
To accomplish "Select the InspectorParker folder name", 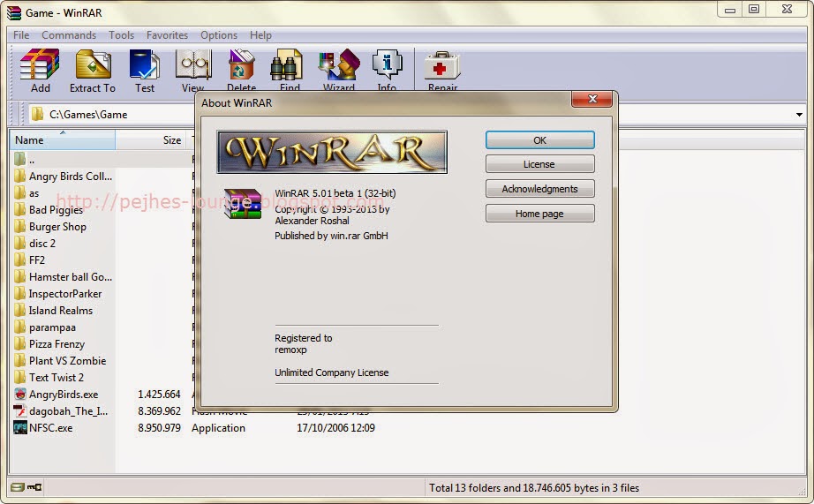I will pyautogui.click(x=65, y=294).
